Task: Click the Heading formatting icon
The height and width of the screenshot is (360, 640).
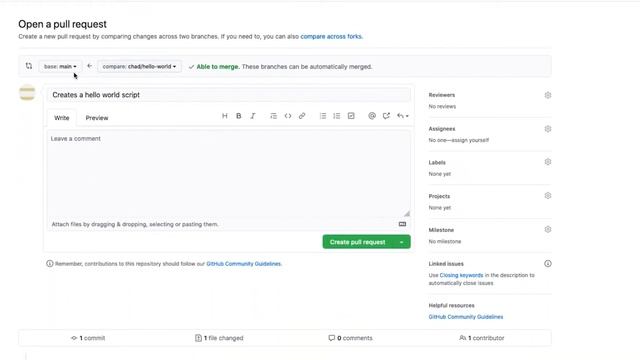Action: pos(224,116)
